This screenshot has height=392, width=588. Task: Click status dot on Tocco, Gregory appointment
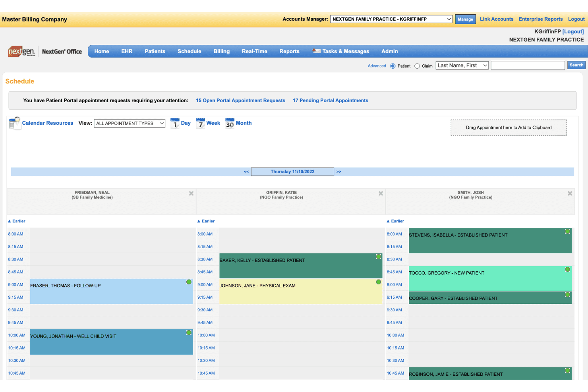(567, 269)
